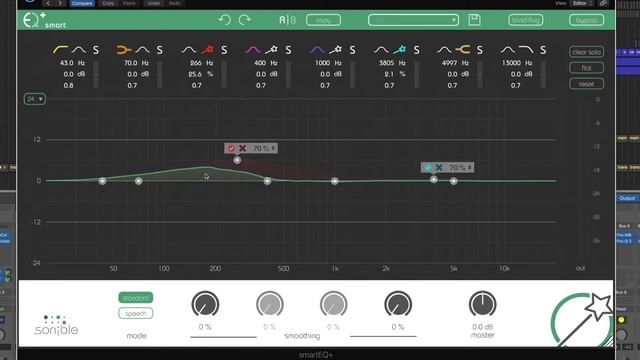Screen dimensions: 640x360
Task: Click the Output label in right channel strip
Action: [627, 198]
